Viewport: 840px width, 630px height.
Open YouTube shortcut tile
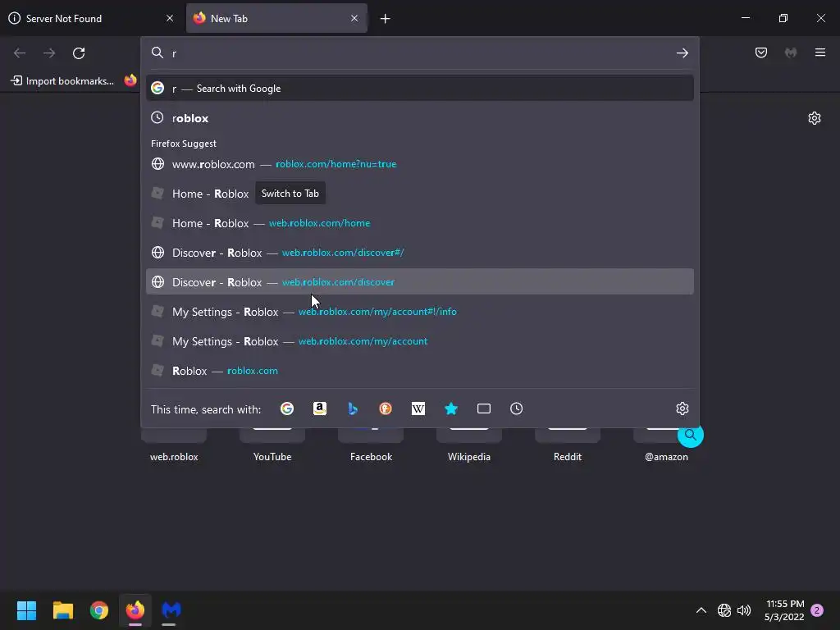point(272,445)
